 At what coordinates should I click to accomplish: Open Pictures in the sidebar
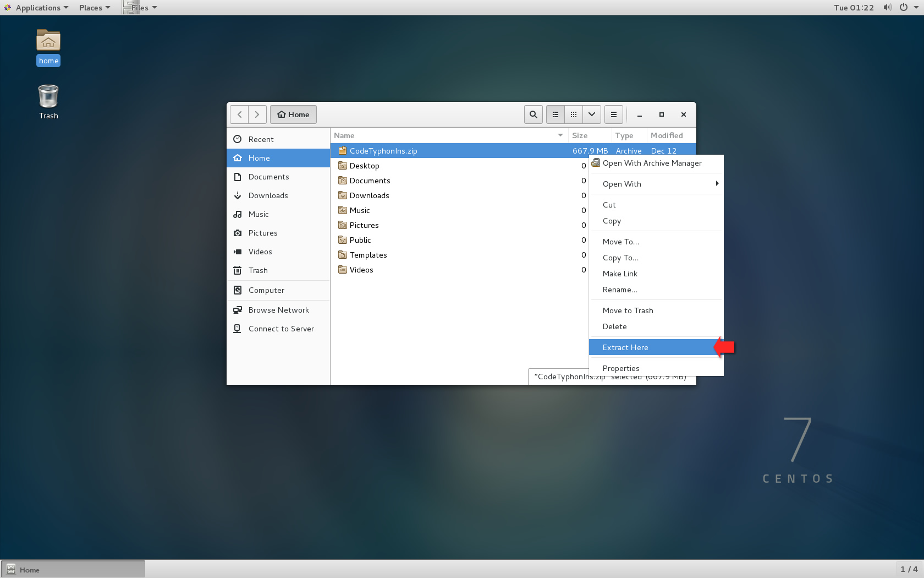[x=278, y=233]
